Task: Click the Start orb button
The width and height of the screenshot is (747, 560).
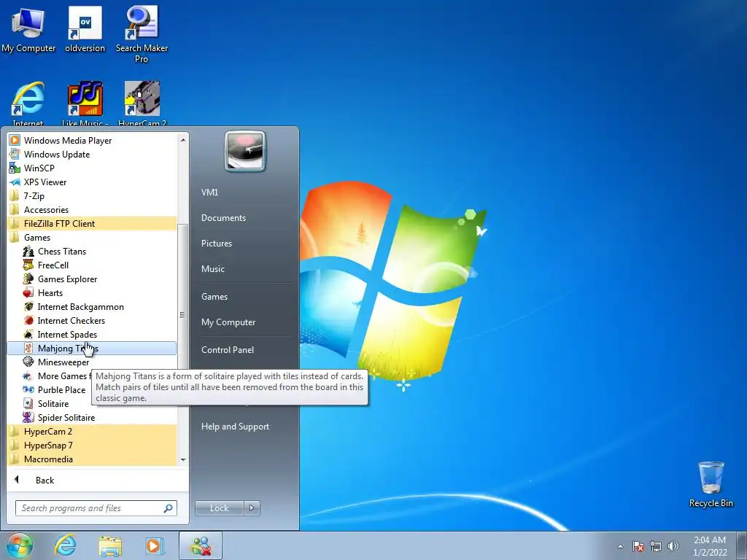Action: 19,545
